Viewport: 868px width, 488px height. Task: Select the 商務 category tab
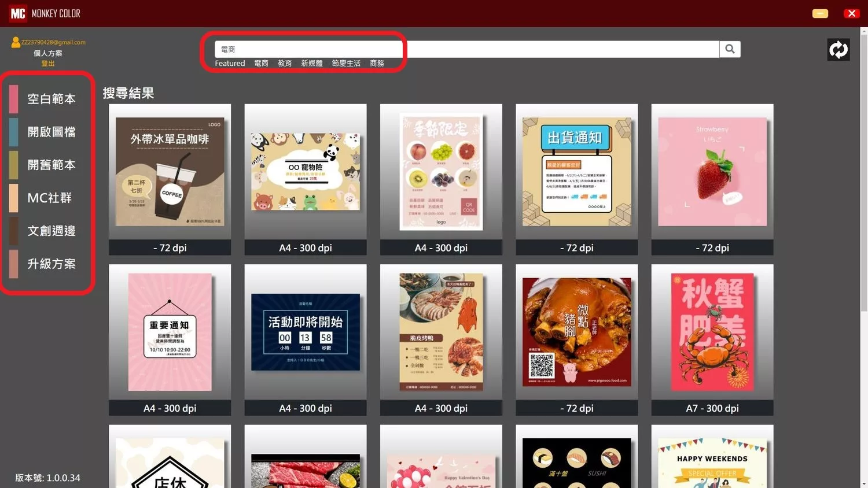tap(377, 64)
